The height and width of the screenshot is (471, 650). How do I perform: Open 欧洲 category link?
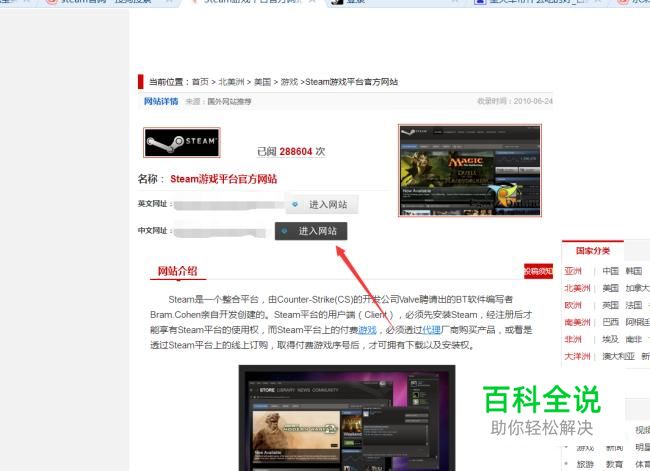[x=572, y=306]
